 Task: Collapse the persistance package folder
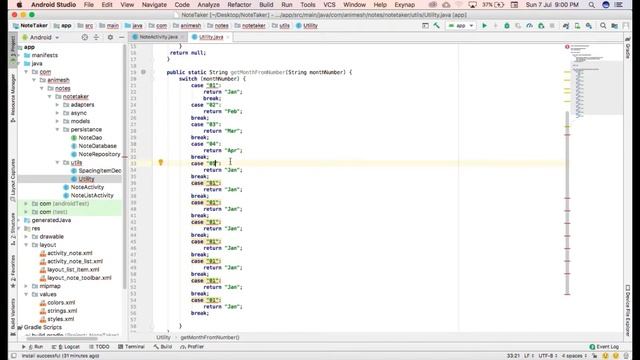point(58,129)
